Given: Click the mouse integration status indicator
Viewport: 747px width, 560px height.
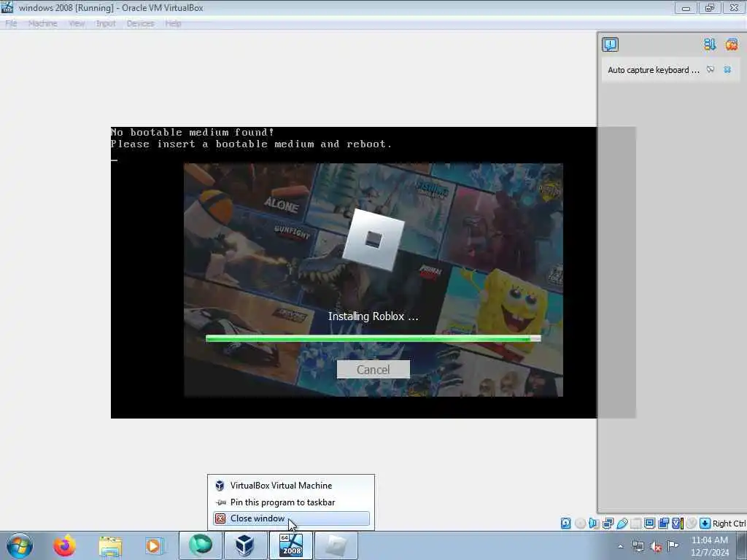Looking at the screenshot, I should click(x=691, y=524).
